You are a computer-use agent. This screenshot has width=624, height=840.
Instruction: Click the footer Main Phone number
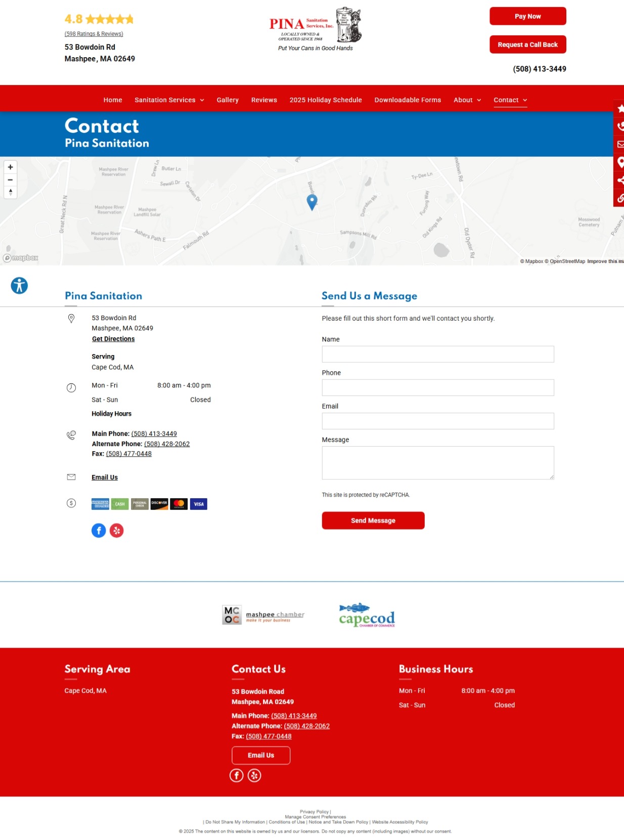pos(294,716)
